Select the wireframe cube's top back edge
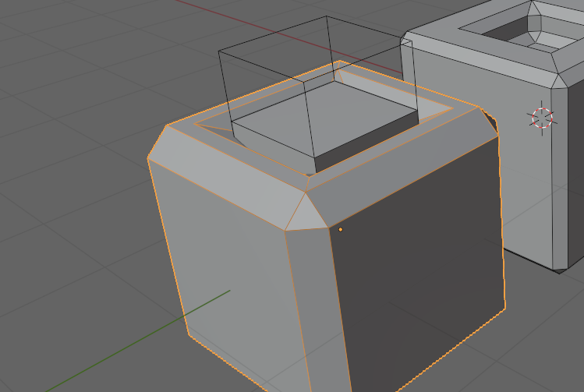Image resolution: width=584 pixels, height=392 pixels. tap(273, 34)
